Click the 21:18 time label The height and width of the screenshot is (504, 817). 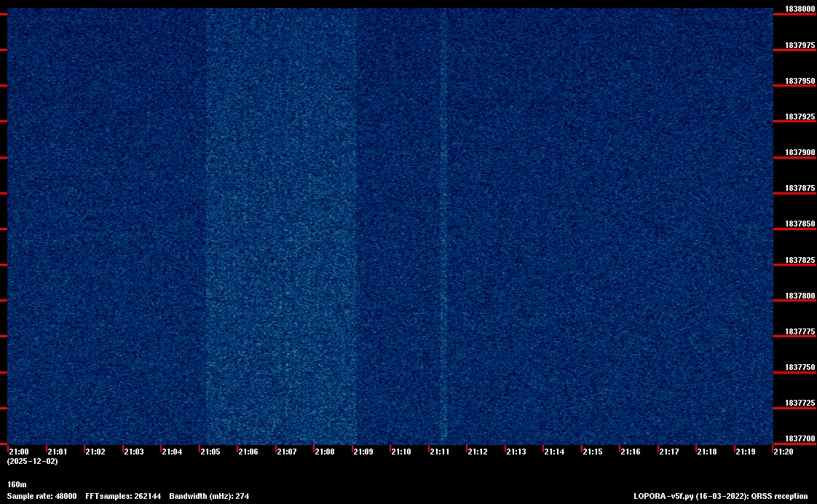tap(707, 452)
